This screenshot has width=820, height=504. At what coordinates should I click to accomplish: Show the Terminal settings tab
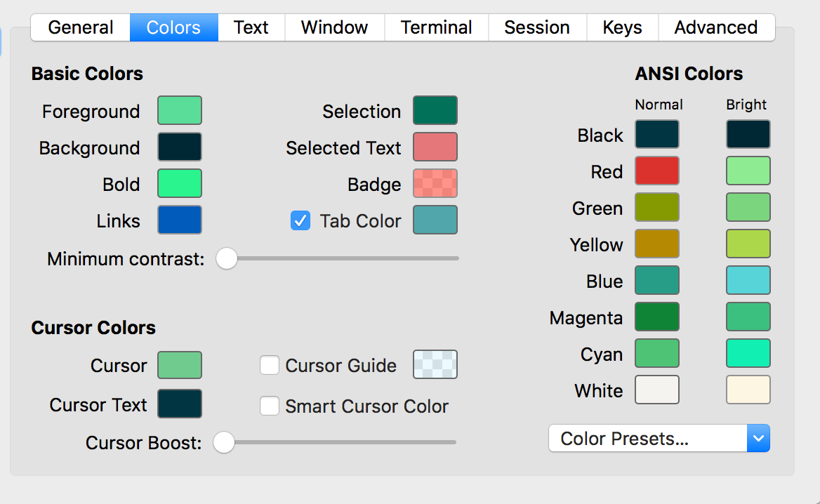[x=436, y=27]
